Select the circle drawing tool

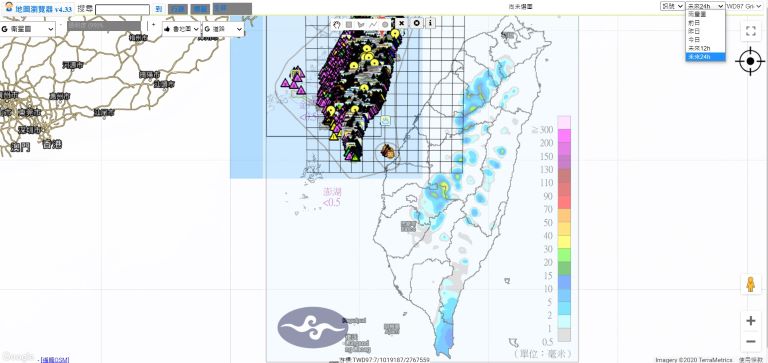(385, 24)
